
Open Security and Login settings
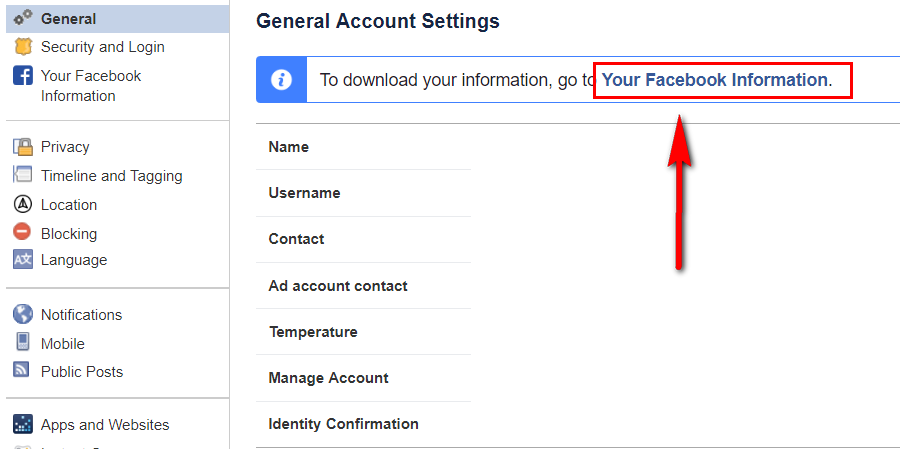tap(103, 47)
